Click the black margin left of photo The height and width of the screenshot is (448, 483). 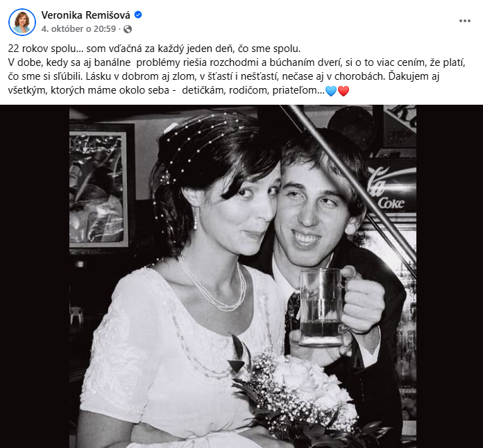tap(35, 276)
